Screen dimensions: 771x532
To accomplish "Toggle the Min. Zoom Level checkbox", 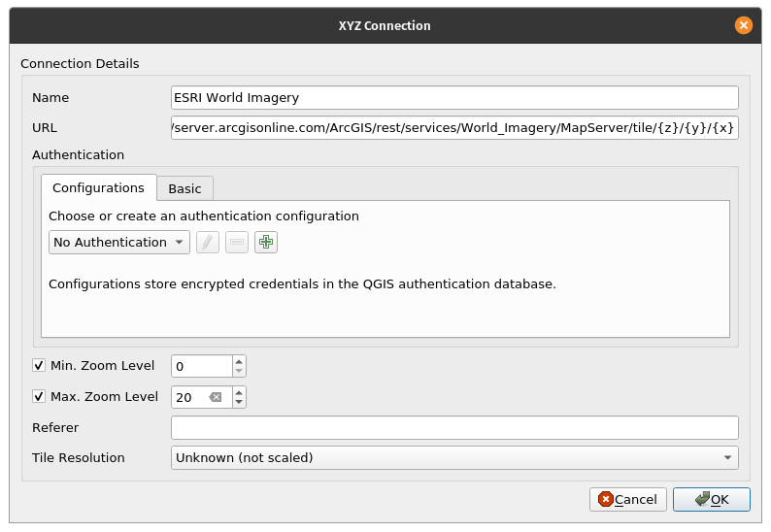I will [x=39, y=365].
